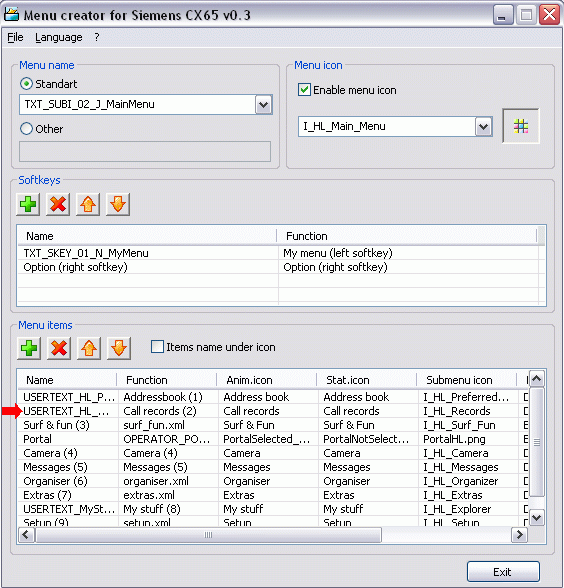The width and height of the screenshot is (564, 588).
Task: Open the Language menu
Action: coord(59,37)
